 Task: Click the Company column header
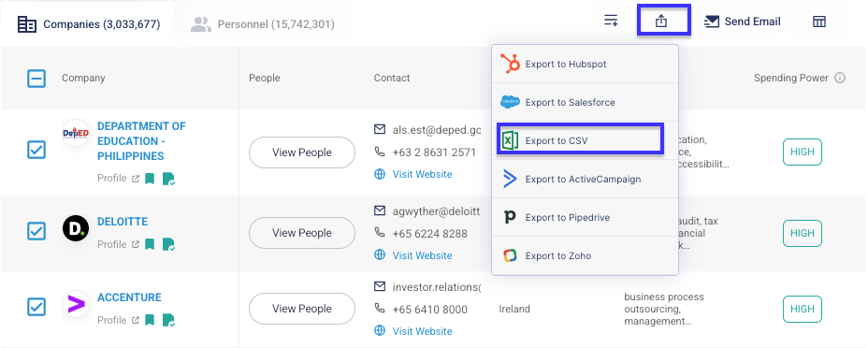[83, 78]
